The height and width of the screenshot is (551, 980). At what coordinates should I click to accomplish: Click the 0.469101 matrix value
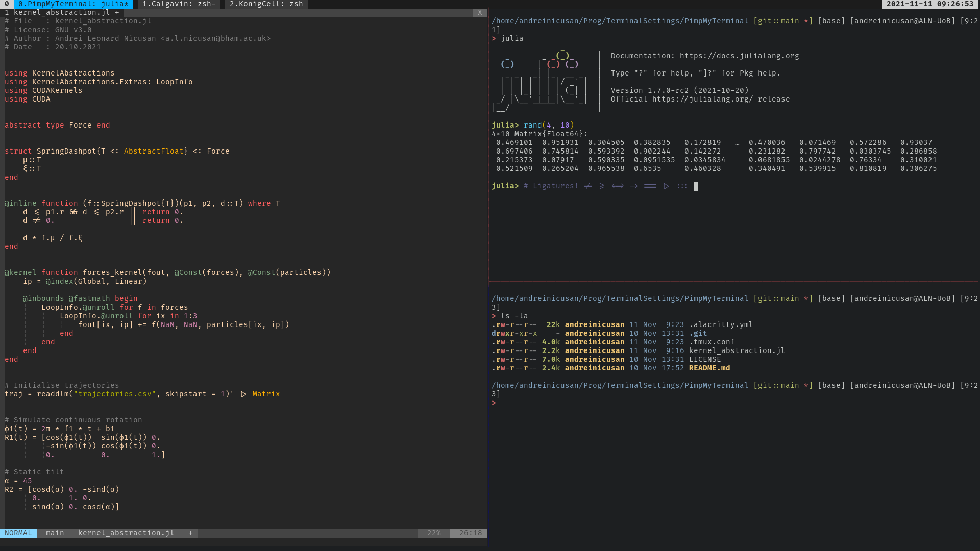tap(514, 143)
